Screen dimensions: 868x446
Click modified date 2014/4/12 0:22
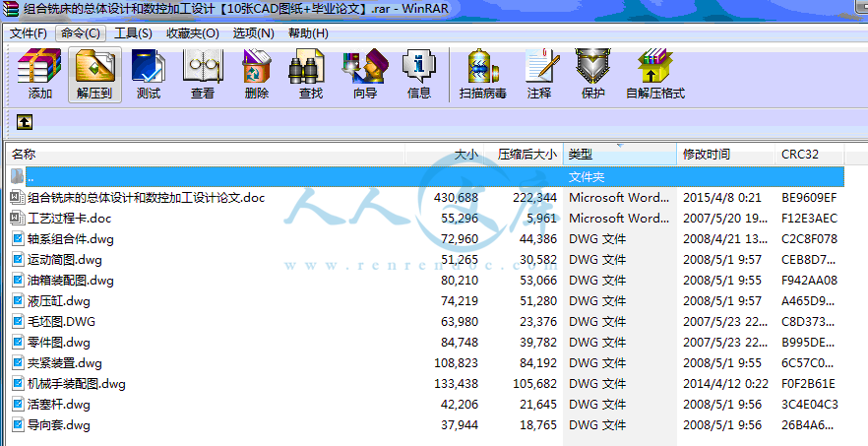[725, 384]
